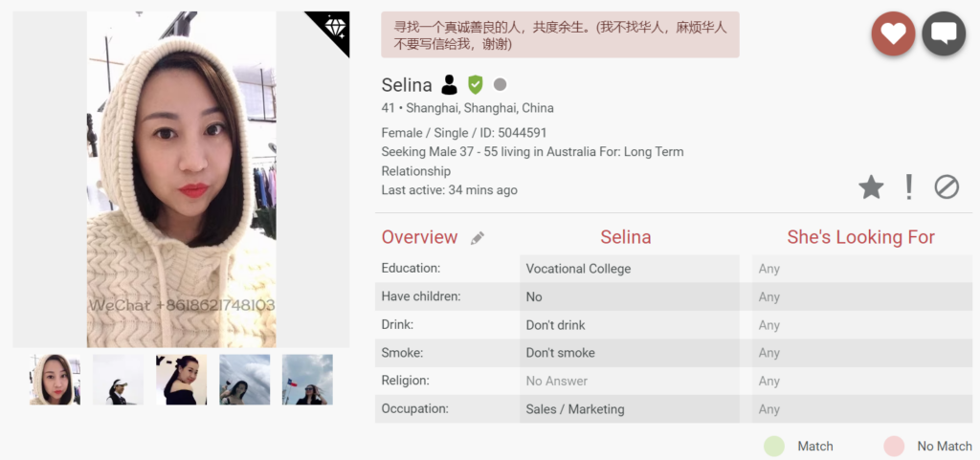Viewport: 980px width, 460px height.
Task: Open the chat message bubble button
Action: pyautogui.click(x=944, y=33)
